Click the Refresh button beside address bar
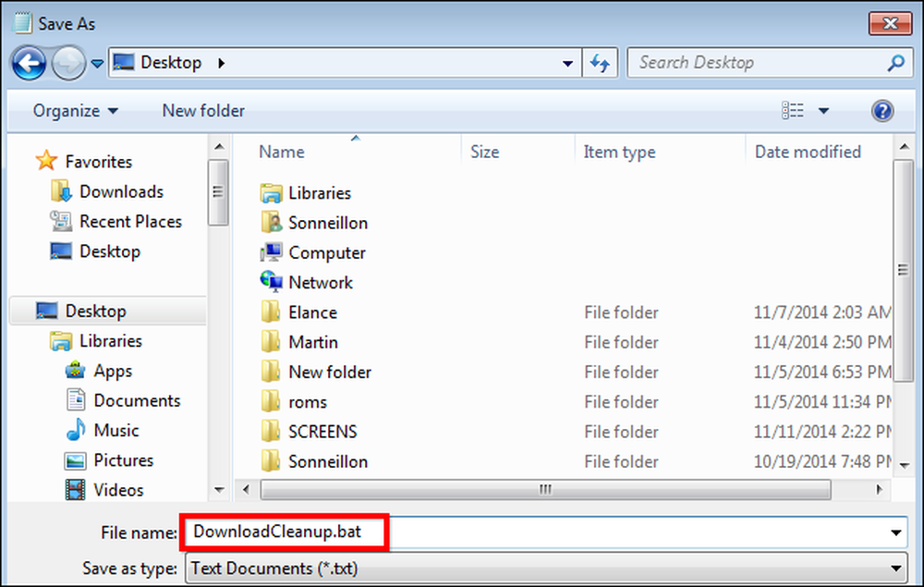Viewport: 924px width, 587px height. pyautogui.click(x=600, y=63)
